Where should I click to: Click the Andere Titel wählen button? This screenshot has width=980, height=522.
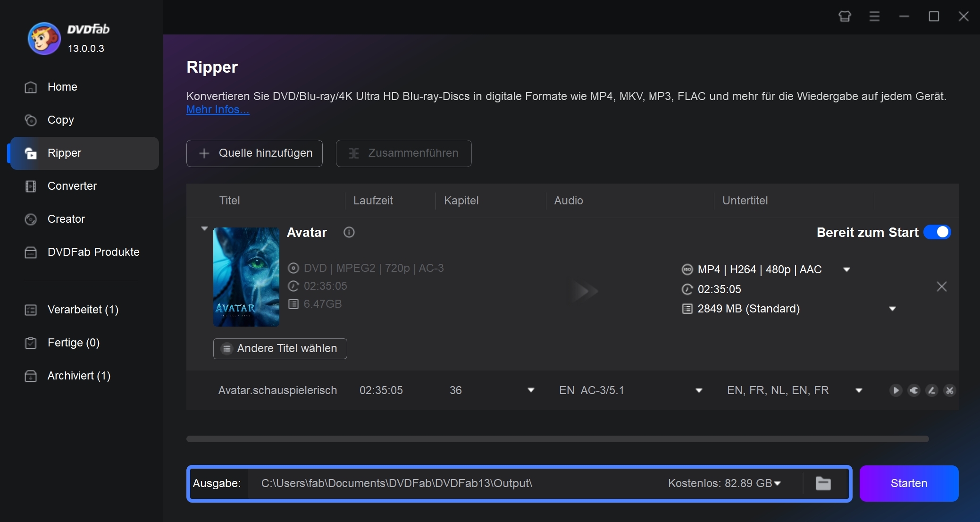(281, 348)
